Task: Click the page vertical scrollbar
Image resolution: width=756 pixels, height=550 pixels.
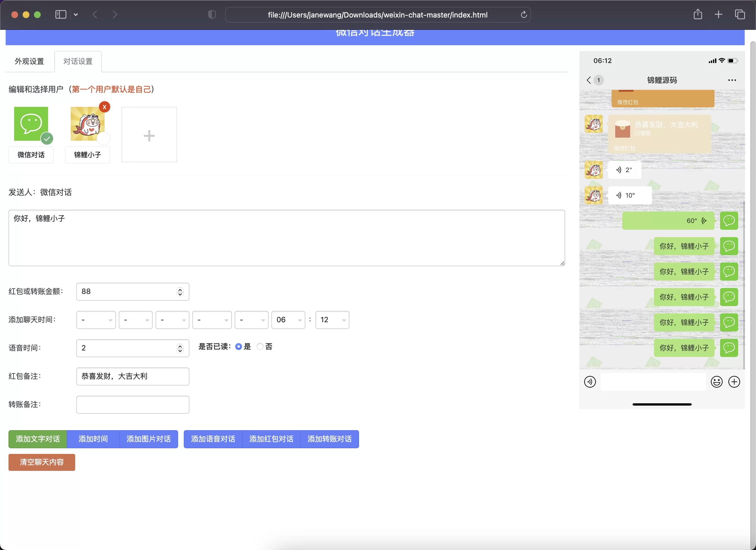Action: tap(753, 293)
